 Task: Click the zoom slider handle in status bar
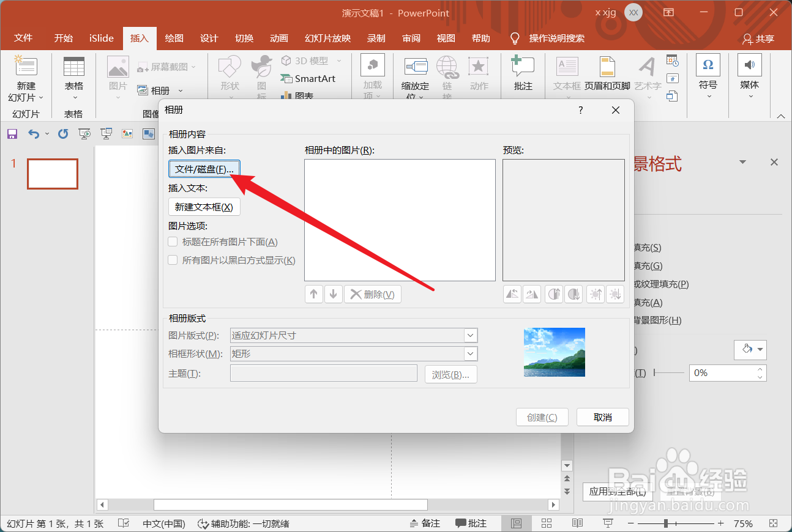pos(666,523)
